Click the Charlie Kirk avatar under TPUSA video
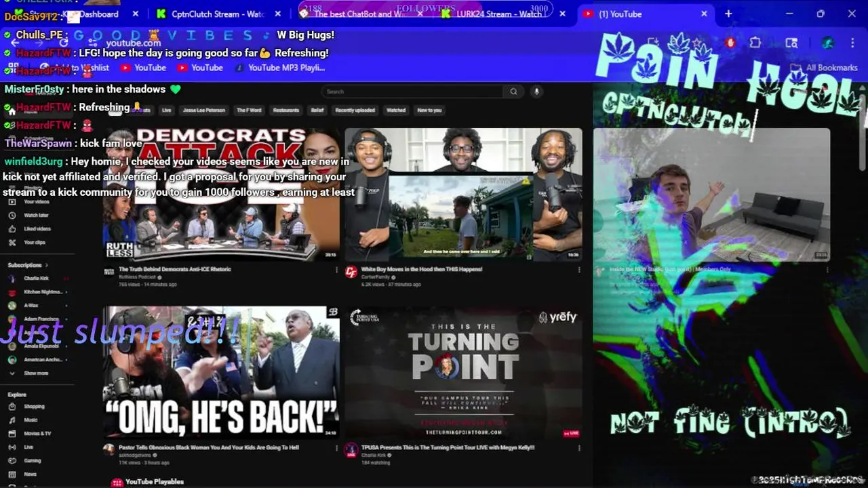The image size is (868, 488). click(351, 450)
